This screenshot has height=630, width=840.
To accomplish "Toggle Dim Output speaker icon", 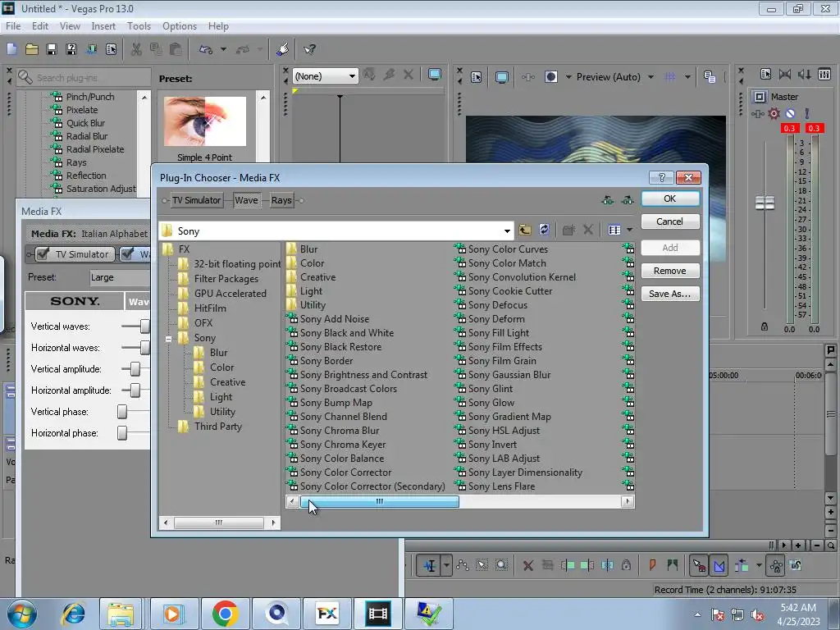I will point(805,75).
